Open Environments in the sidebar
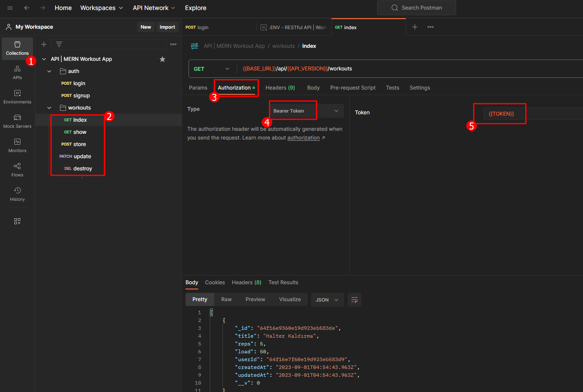The image size is (583, 392). (x=17, y=97)
